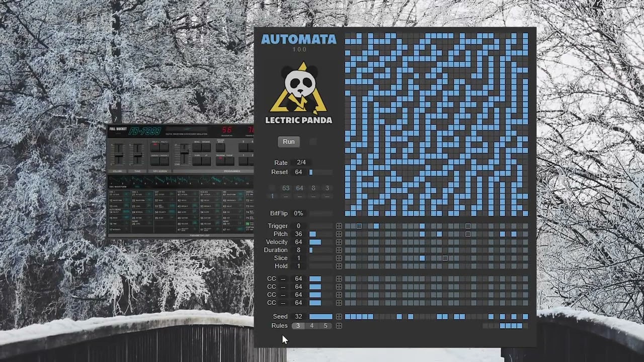The width and height of the screenshot is (644, 362).
Task: Click the Trigger value field showing 0
Action: click(x=298, y=226)
